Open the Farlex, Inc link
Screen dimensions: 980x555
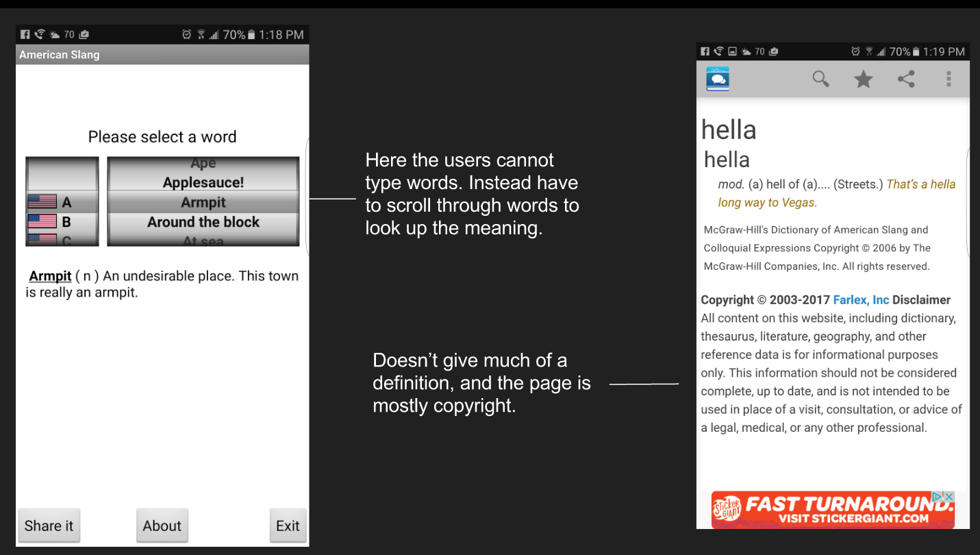click(861, 299)
